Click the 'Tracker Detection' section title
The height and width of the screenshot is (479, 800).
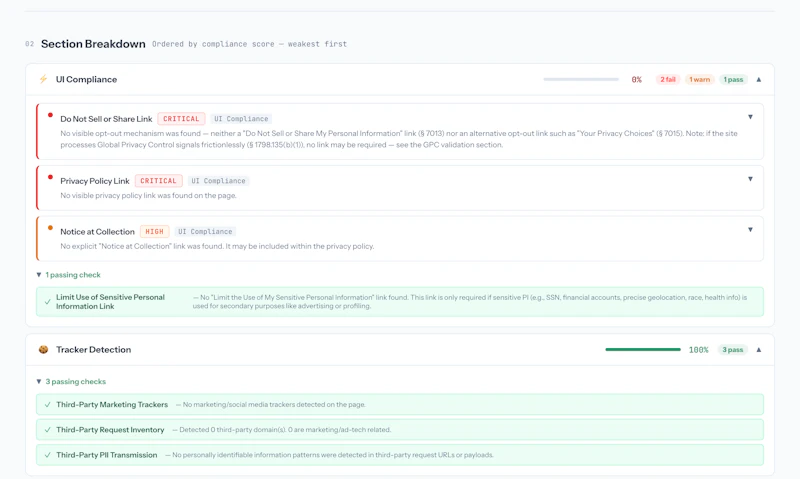93,349
